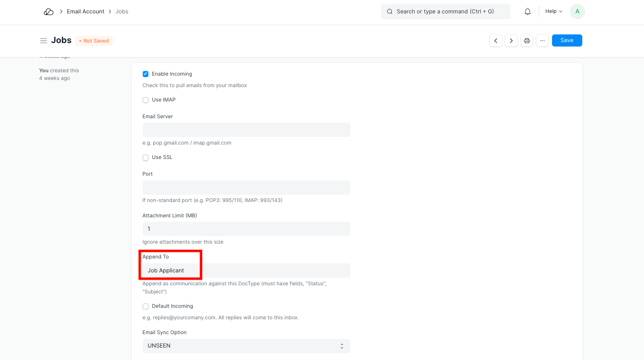Go to previous document arrow

point(496,41)
